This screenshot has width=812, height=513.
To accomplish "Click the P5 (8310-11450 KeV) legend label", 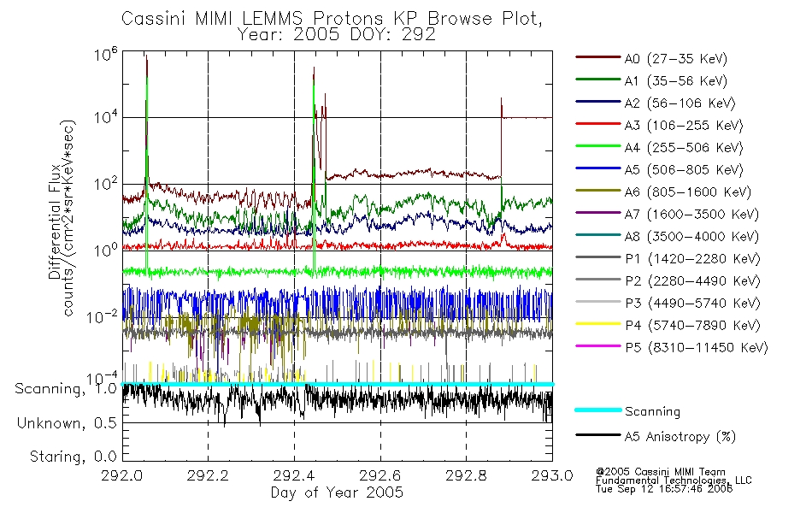I will pyautogui.click(x=697, y=348).
